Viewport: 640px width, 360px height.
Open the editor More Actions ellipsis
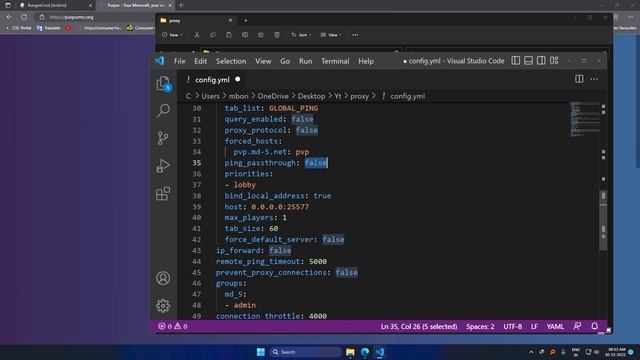click(x=594, y=79)
